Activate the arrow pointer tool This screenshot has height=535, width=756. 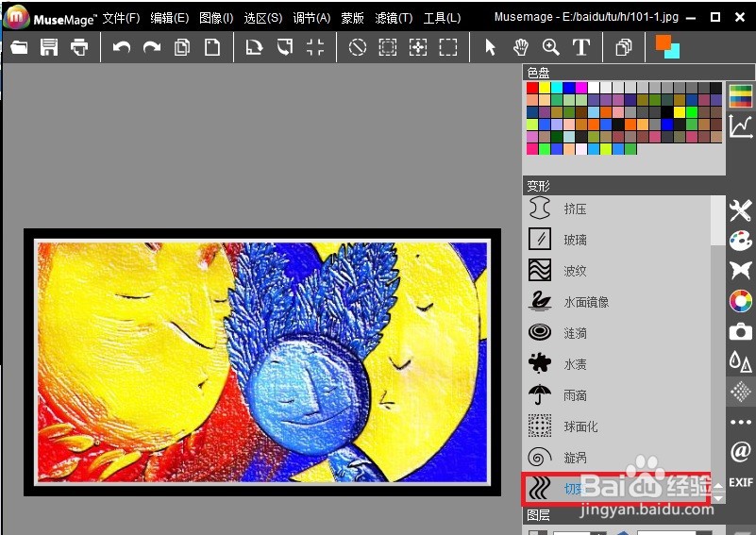pos(491,47)
